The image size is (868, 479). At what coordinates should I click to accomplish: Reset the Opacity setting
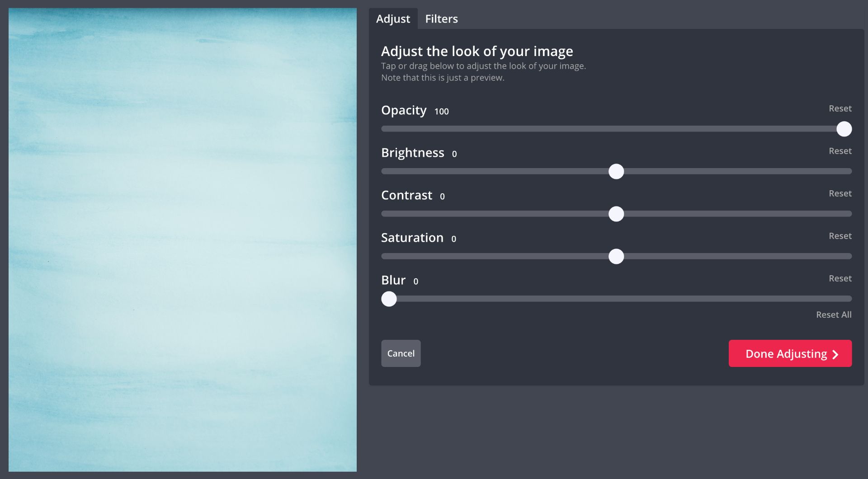tap(840, 108)
